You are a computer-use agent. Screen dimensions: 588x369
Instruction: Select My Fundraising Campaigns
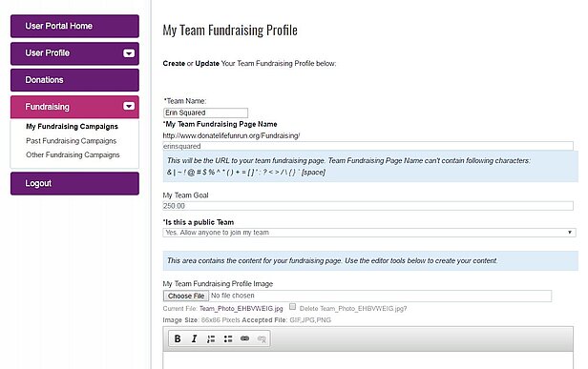[x=72, y=127]
